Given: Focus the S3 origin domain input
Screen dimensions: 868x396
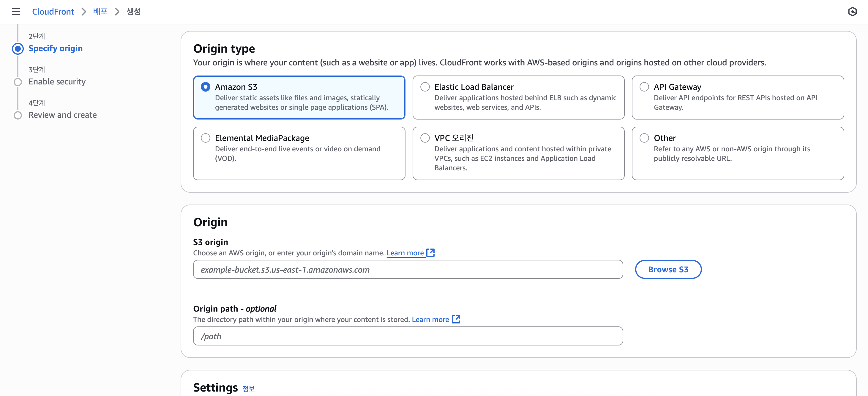Looking at the screenshot, I should (x=408, y=270).
